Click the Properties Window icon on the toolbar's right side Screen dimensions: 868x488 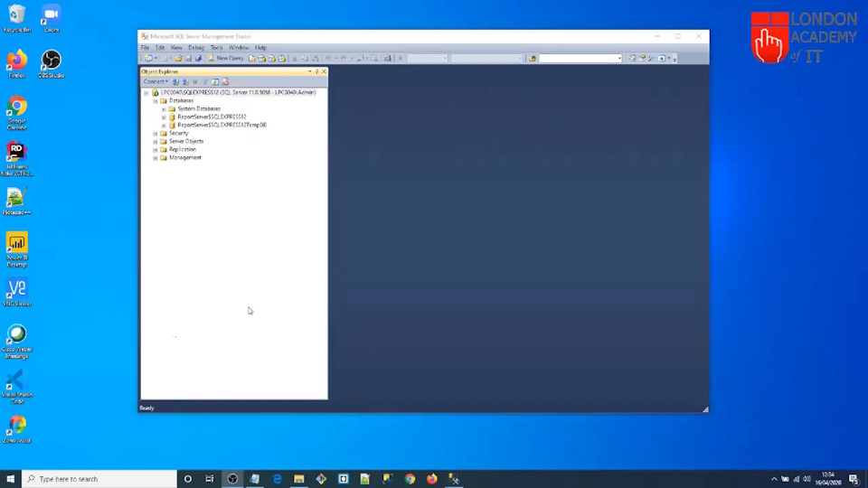click(642, 58)
